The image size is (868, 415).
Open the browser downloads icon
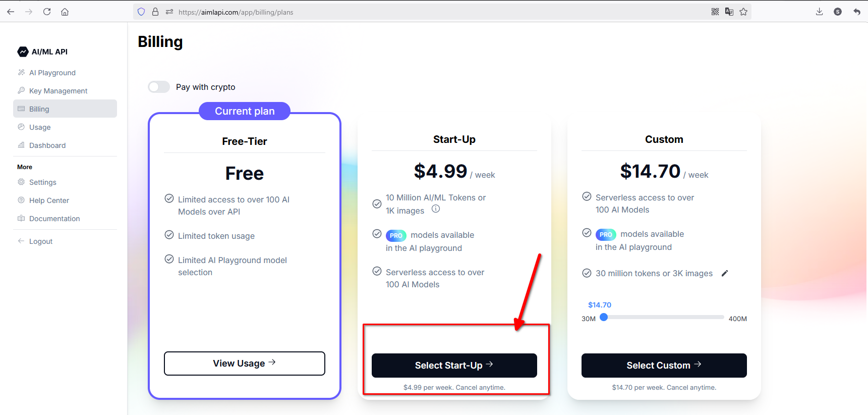point(819,12)
